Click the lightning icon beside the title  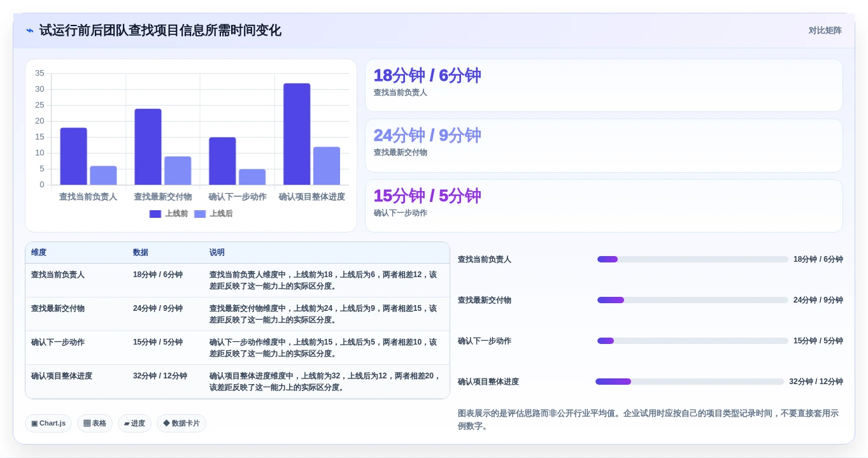(x=30, y=31)
